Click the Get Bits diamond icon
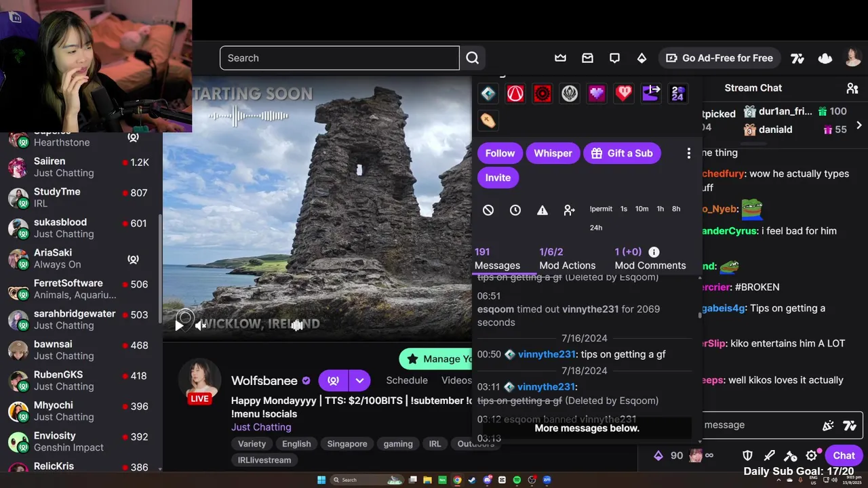868x488 pixels. [642, 58]
